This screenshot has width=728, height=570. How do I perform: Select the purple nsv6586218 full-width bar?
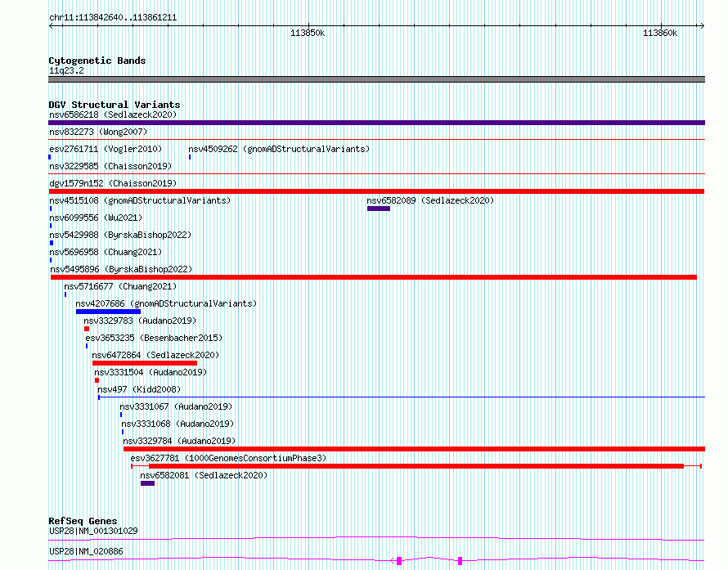[x=376, y=123]
